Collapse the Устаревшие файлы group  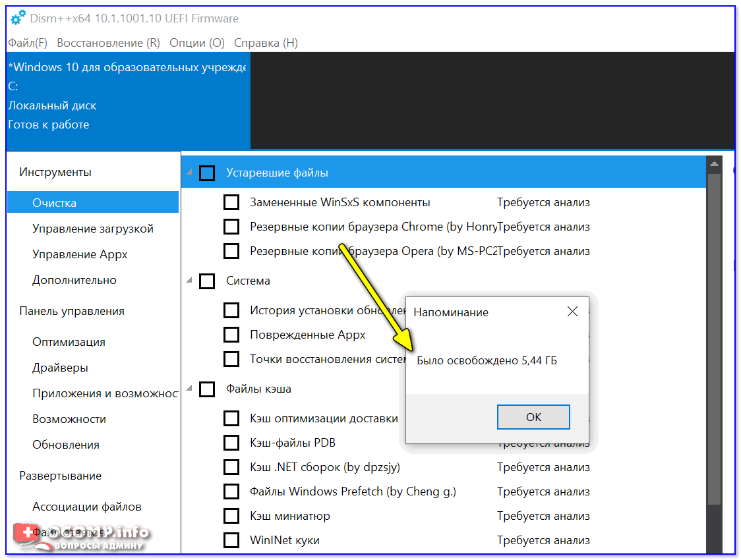[x=190, y=173]
